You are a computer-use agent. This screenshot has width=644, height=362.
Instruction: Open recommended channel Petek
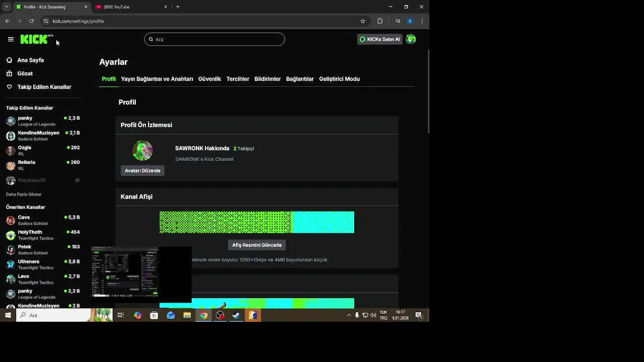[43, 249]
